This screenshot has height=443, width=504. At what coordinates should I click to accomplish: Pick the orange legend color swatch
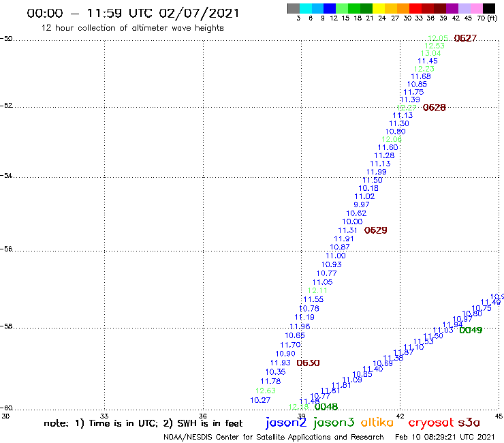tap(403, 8)
